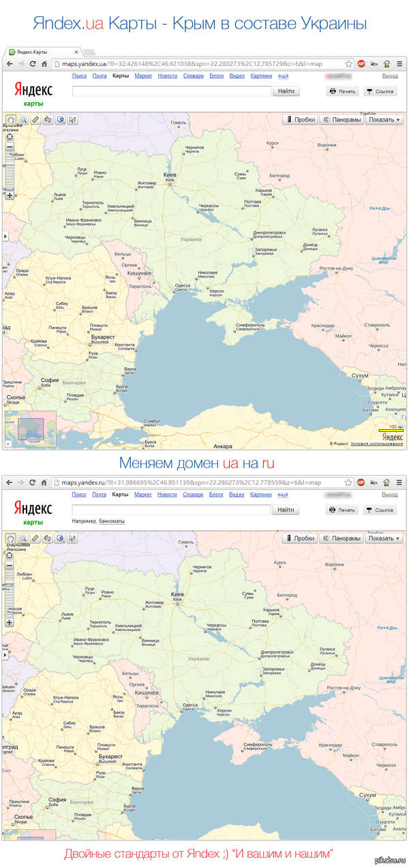Select the magnifier zoom tool in the yandex.ru map
409x868 pixels.
coord(23,538)
